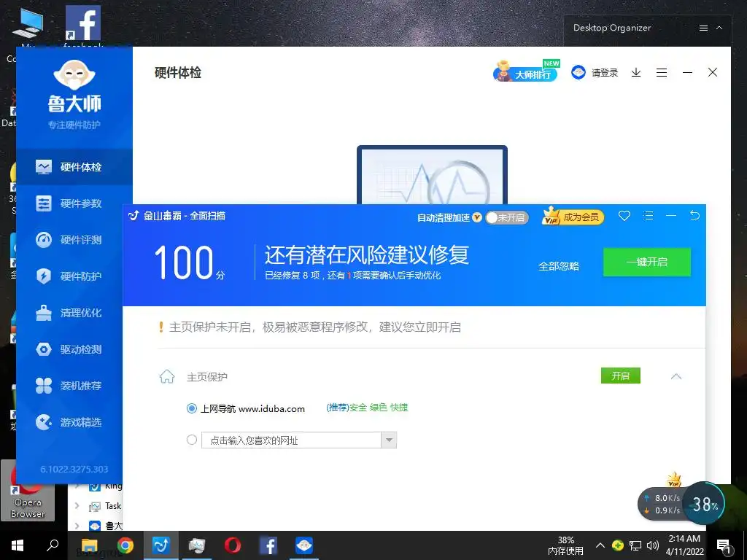
Task: Click the Lu Master version 6.1022.3275.303 text
Action: pos(74,470)
